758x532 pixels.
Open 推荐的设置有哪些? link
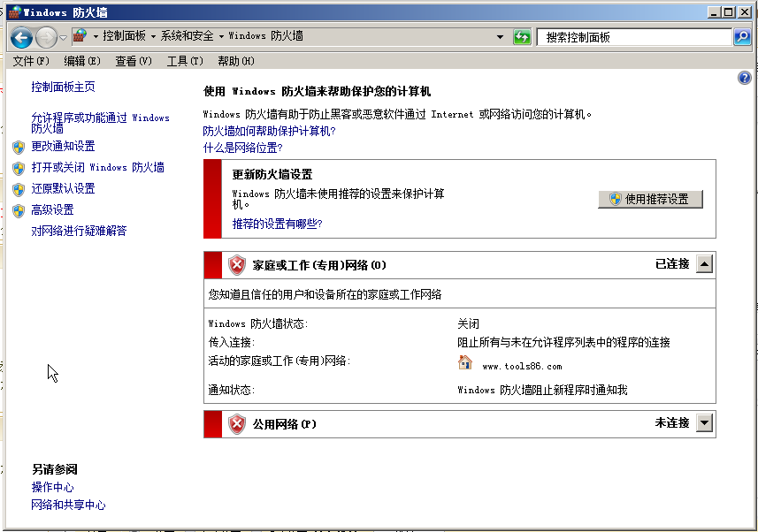[277, 224]
